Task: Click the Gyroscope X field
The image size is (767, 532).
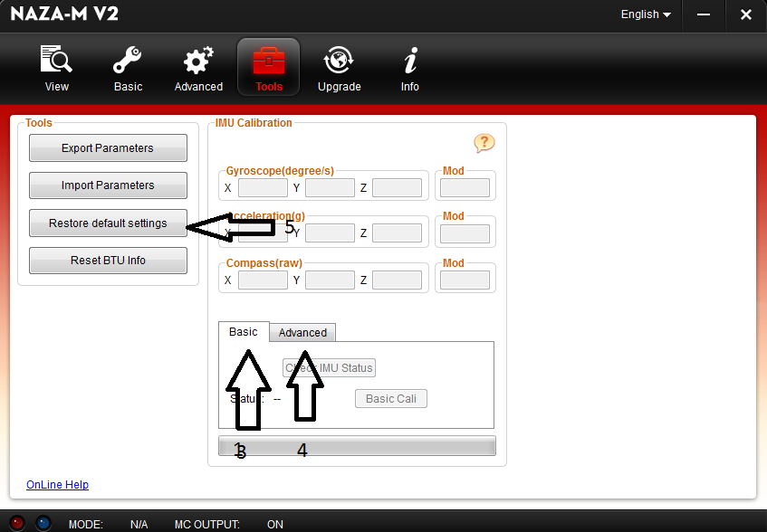Action: click(264, 187)
